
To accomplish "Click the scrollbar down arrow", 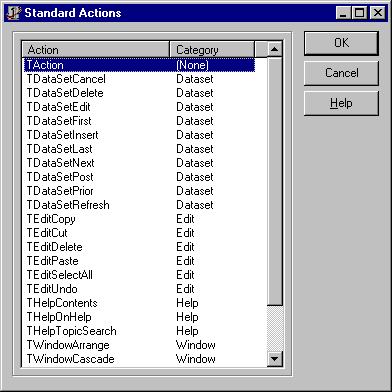I will 275,359.
